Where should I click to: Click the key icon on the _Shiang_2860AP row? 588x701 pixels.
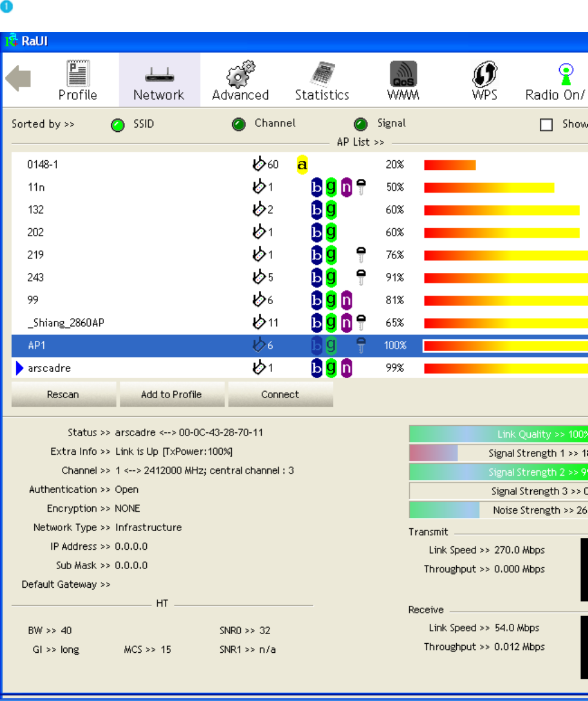click(361, 322)
